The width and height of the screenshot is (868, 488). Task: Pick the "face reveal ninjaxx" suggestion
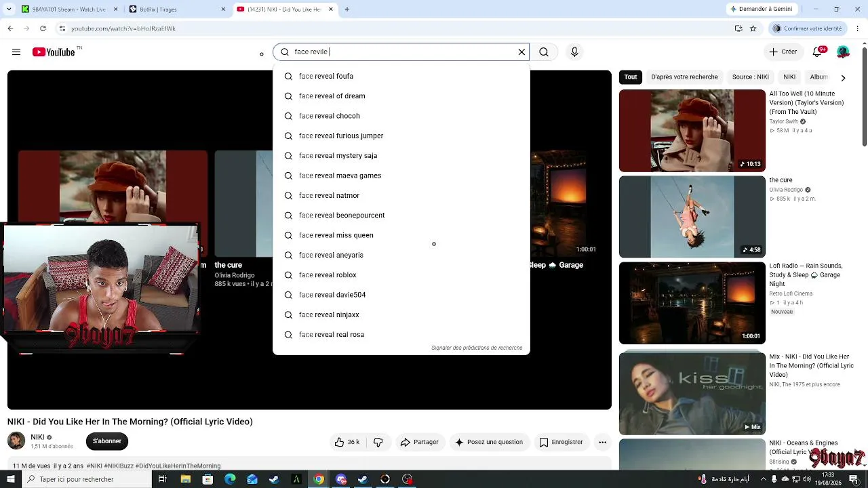coord(401,315)
